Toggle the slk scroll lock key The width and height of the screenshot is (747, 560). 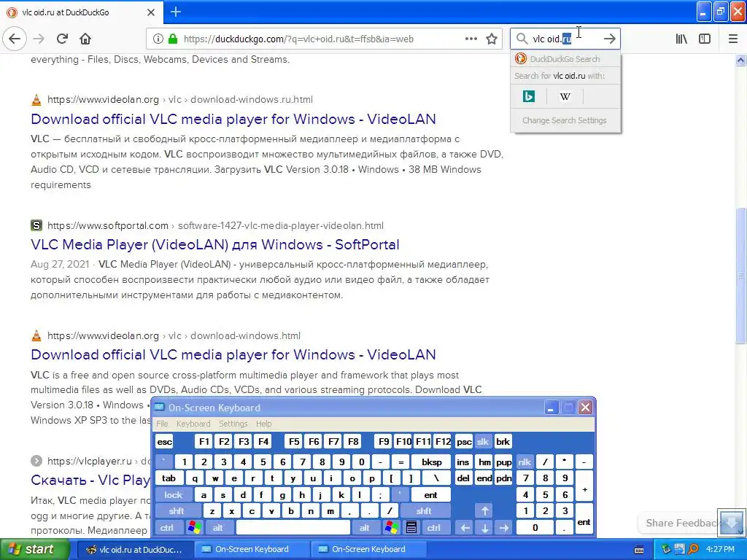click(483, 442)
